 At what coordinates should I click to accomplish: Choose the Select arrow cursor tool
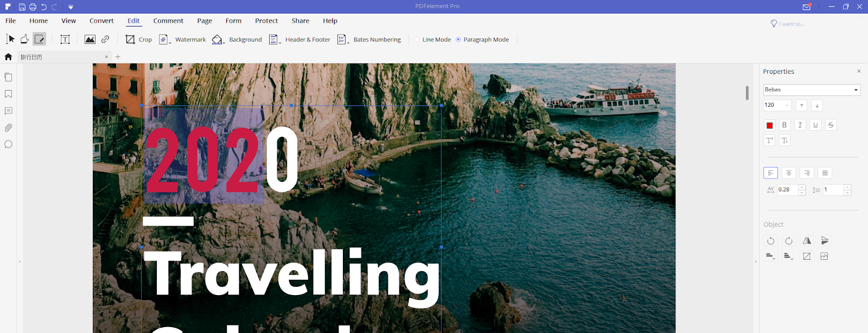pos(10,39)
